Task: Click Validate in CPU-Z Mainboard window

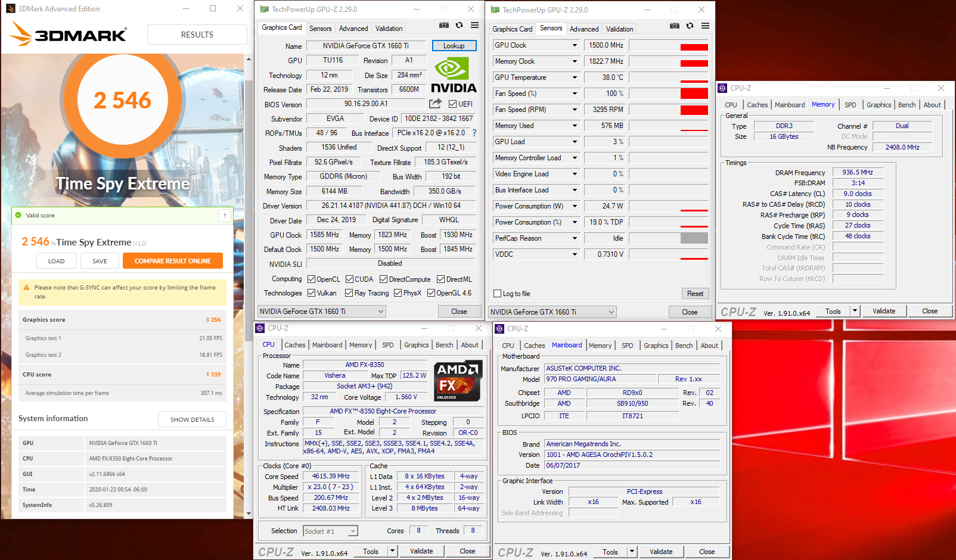Action: coord(661,552)
